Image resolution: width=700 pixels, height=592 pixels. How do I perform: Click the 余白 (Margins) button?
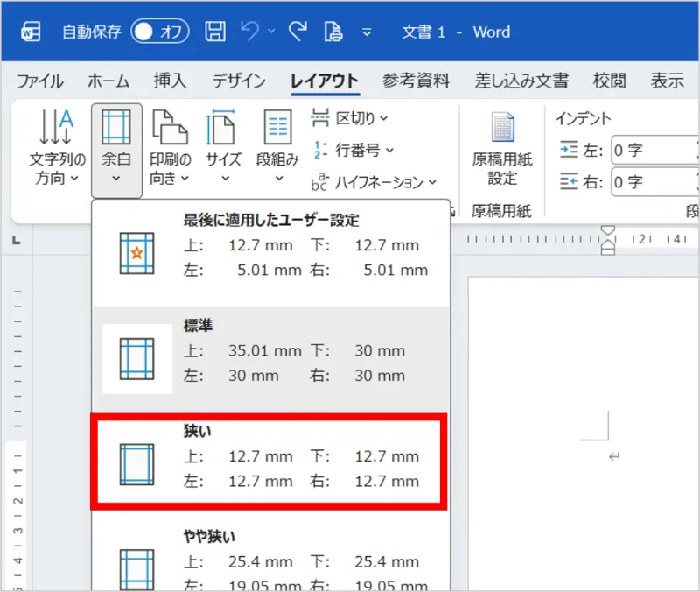click(116, 151)
